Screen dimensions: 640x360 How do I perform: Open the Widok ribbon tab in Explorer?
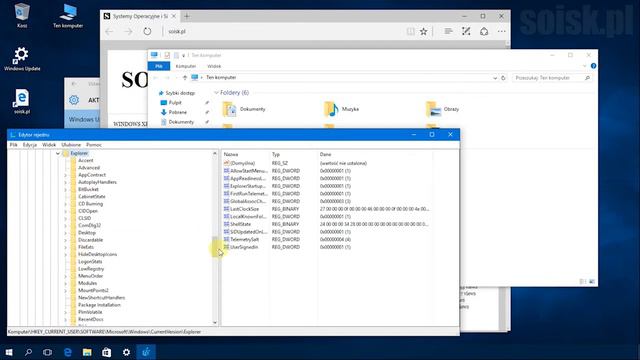point(214,66)
